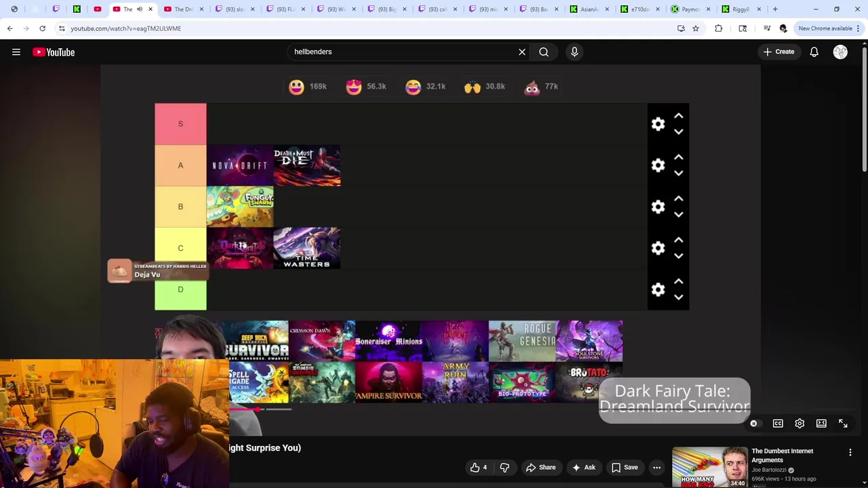
Task: Open settings gear for D tier row
Action: (658, 289)
